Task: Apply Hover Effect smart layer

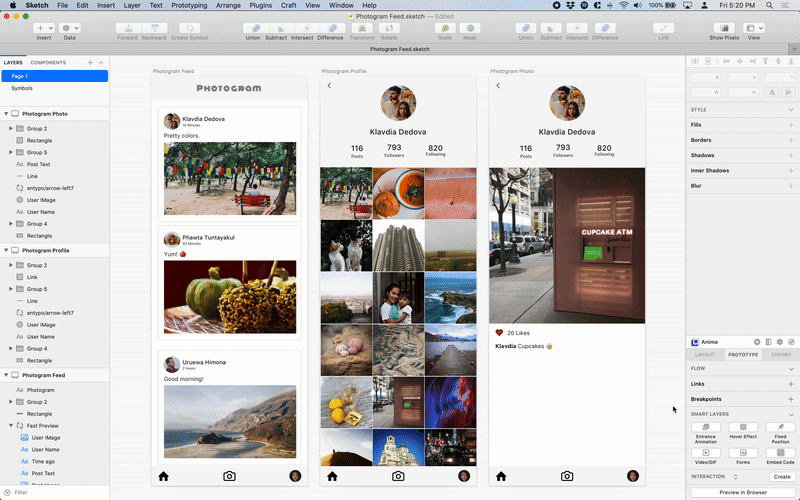Action: coord(743,428)
